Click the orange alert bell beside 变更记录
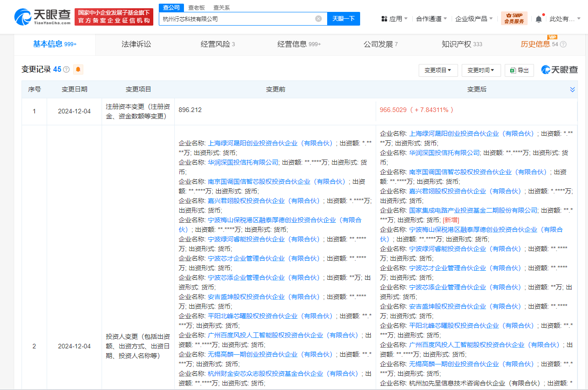Screen dimensions: 588x390 [x=78, y=69]
